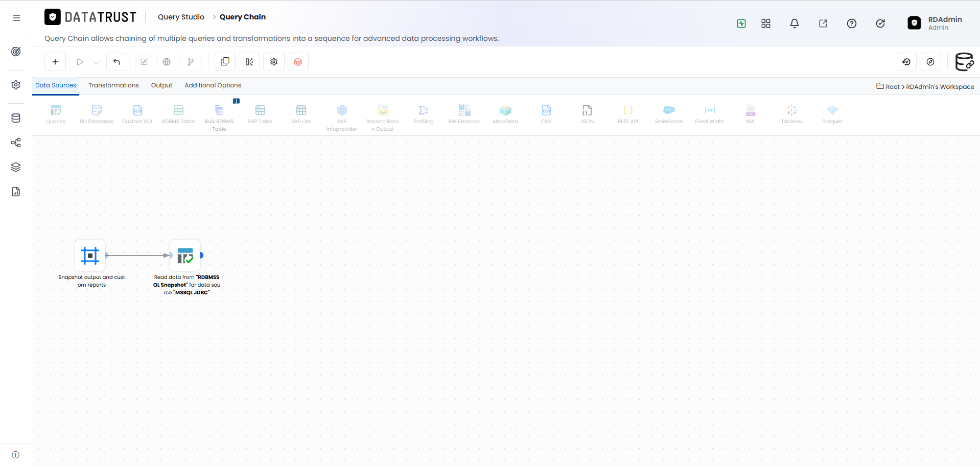The height and width of the screenshot is (466, 980).
Task: Select the Bulk RDBMS Table source
Action: tap(219, 118)
